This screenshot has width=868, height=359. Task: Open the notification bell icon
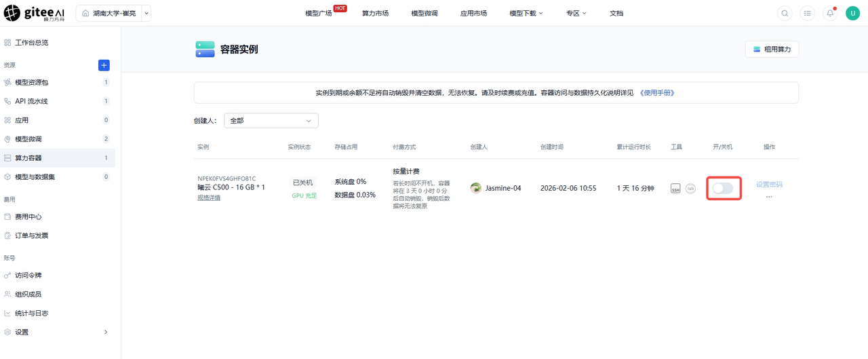tap(830, 13)
